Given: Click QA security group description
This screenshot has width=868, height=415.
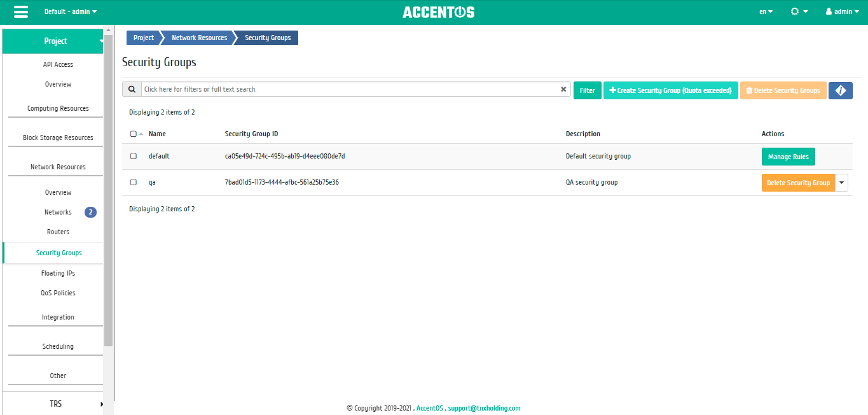Looking at the screenshot, I should (x=591, y=182).
